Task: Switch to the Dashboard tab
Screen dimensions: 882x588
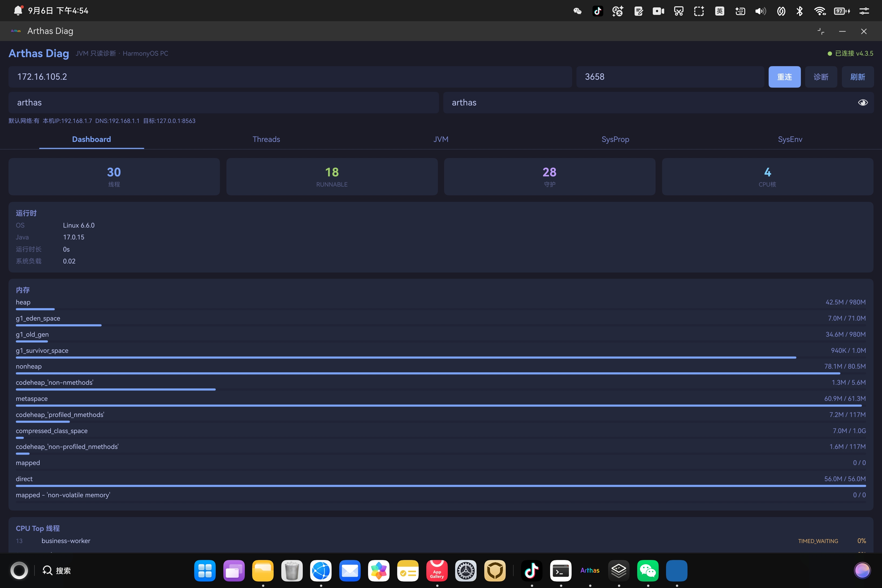Action: 92,139
